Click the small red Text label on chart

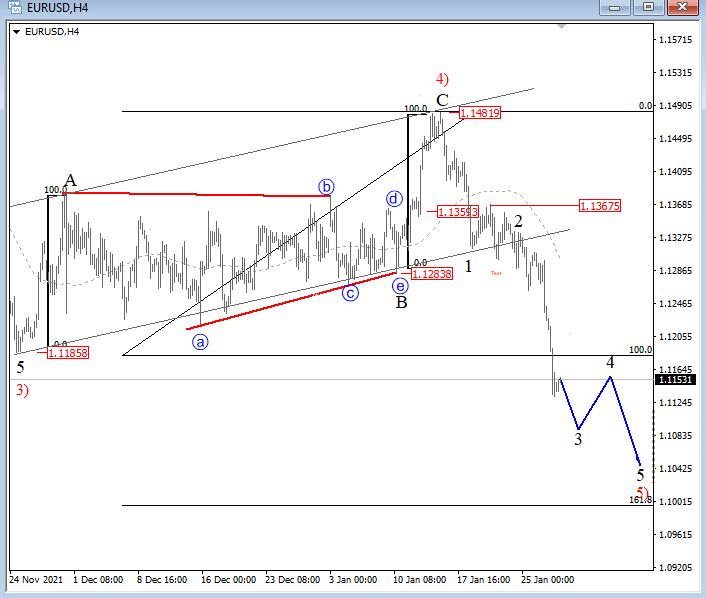point(496,273)
